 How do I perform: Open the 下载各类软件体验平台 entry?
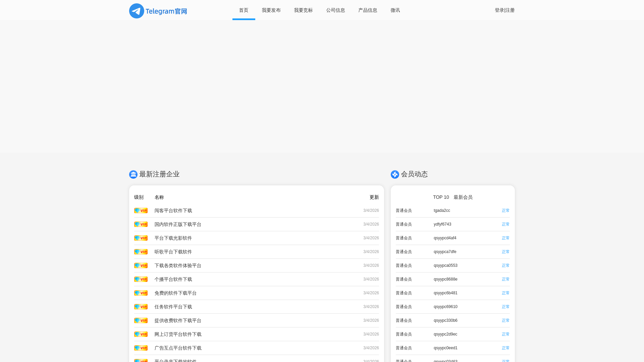(x=178, y=265)
